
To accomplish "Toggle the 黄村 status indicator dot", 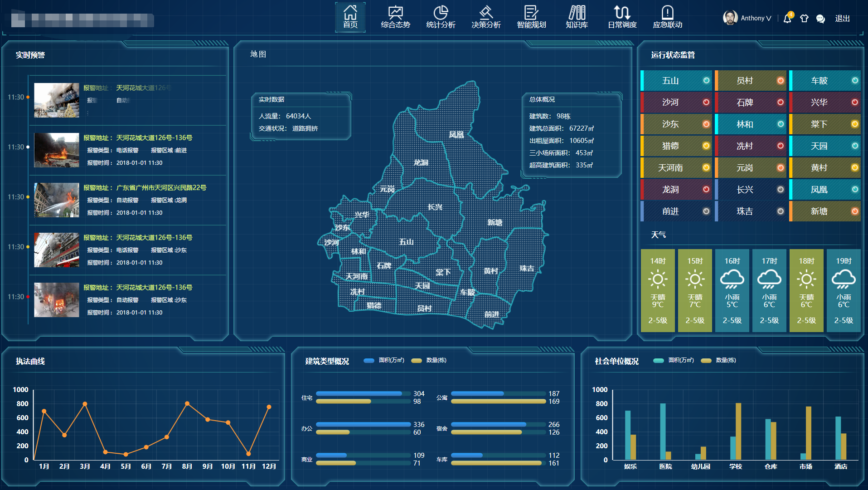I will tap(855, 167).
